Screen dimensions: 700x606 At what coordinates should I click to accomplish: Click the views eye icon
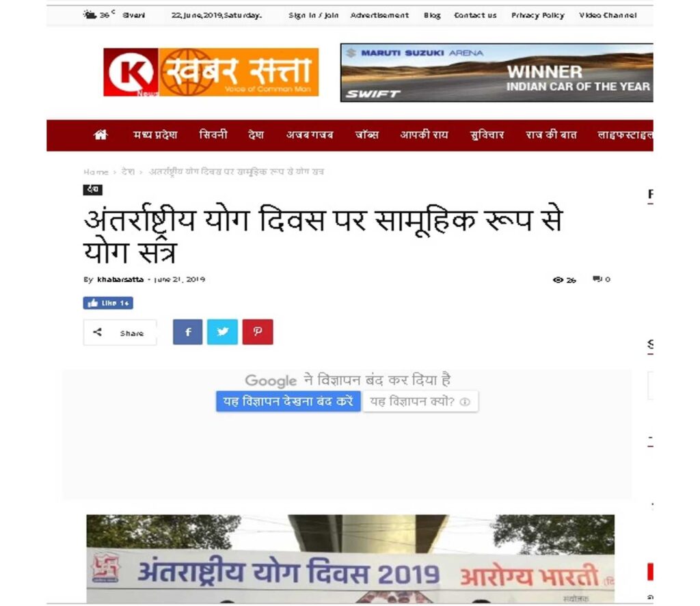click(558, 280)
